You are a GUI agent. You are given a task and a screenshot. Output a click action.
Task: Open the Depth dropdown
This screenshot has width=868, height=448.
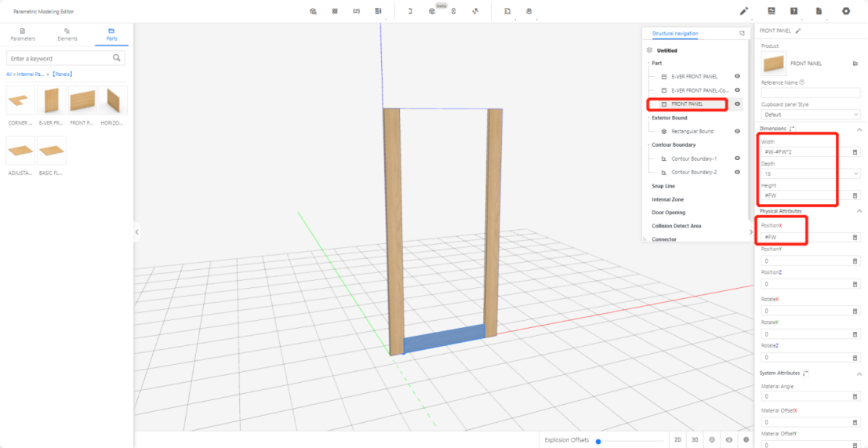pyautogui.click(x=810, y=173)
